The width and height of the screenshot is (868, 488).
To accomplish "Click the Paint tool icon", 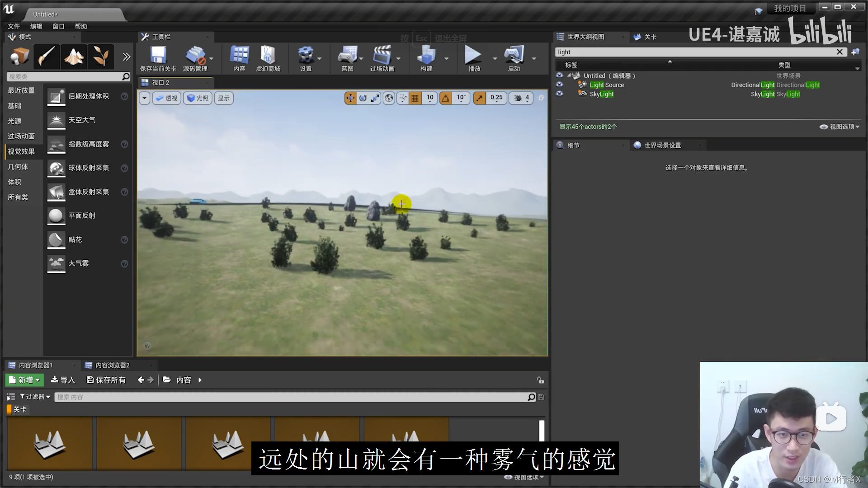I will (46, 56).
